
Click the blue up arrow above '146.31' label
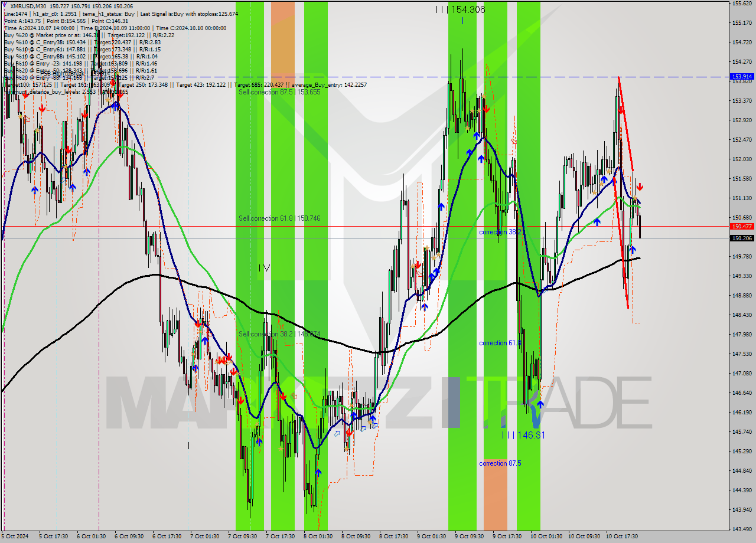pyautogui.click(x=540, y=404)
